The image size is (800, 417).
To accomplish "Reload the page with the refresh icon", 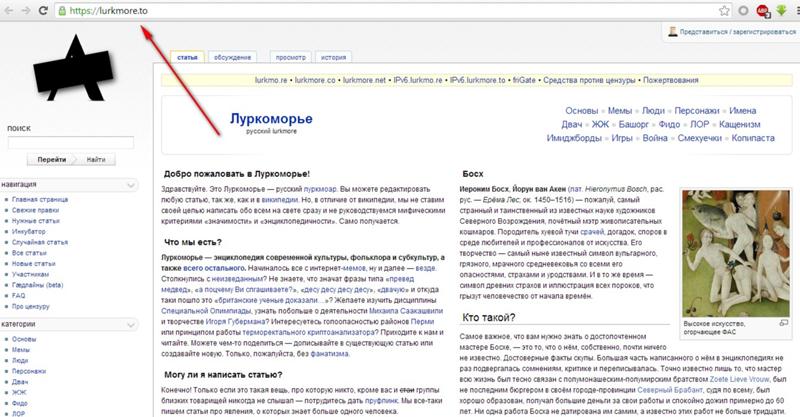I will [43, 10].
